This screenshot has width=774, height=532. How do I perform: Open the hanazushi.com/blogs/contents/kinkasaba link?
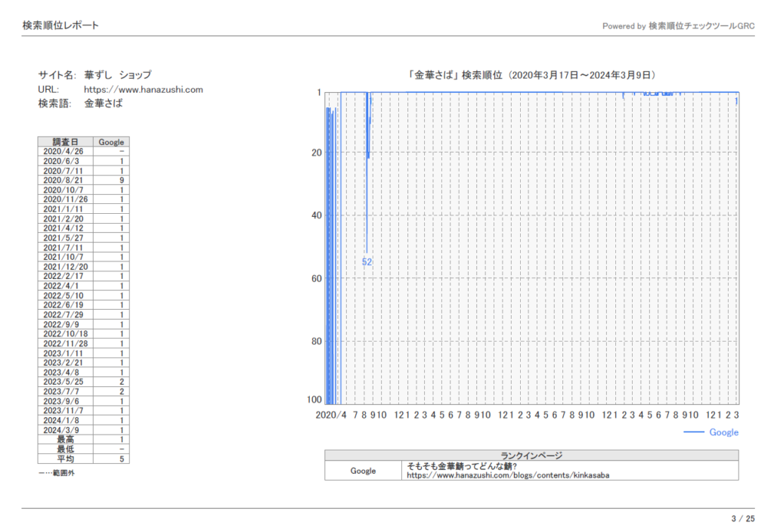508,475
